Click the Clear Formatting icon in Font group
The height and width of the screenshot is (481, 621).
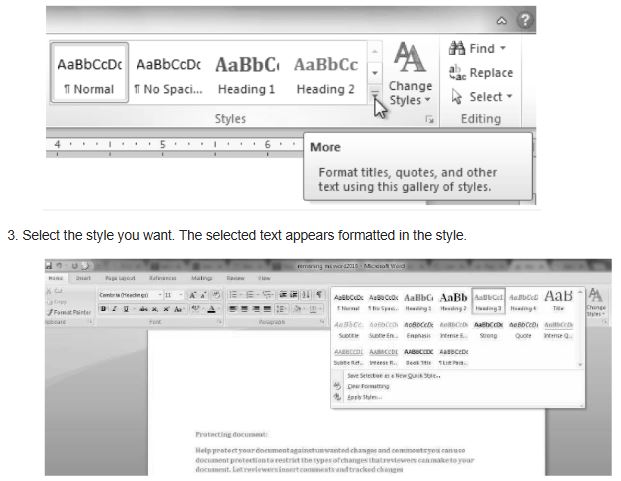pyautogui.click(x=216, y=295)
